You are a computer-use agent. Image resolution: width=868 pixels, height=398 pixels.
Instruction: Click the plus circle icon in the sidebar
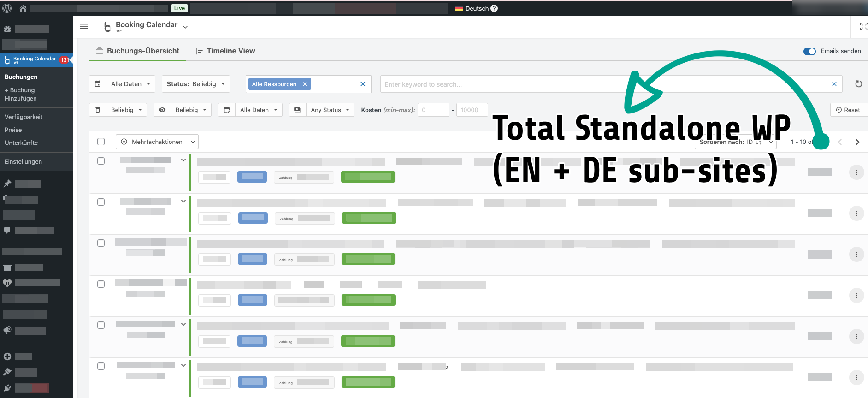[x=7, y=356]
